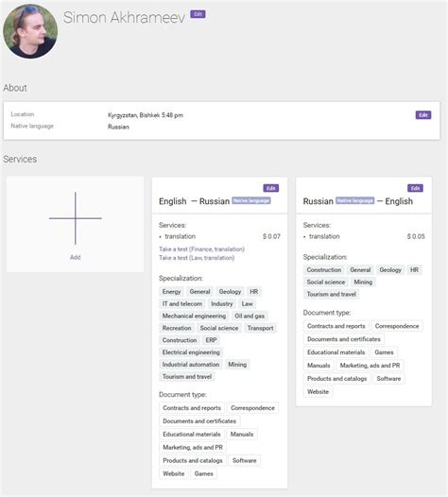This screenshot has height=497, width=448.
Task: Select the Mechanical engineering specialization tag
Action: pyautogui.click(x=194, y=316)
